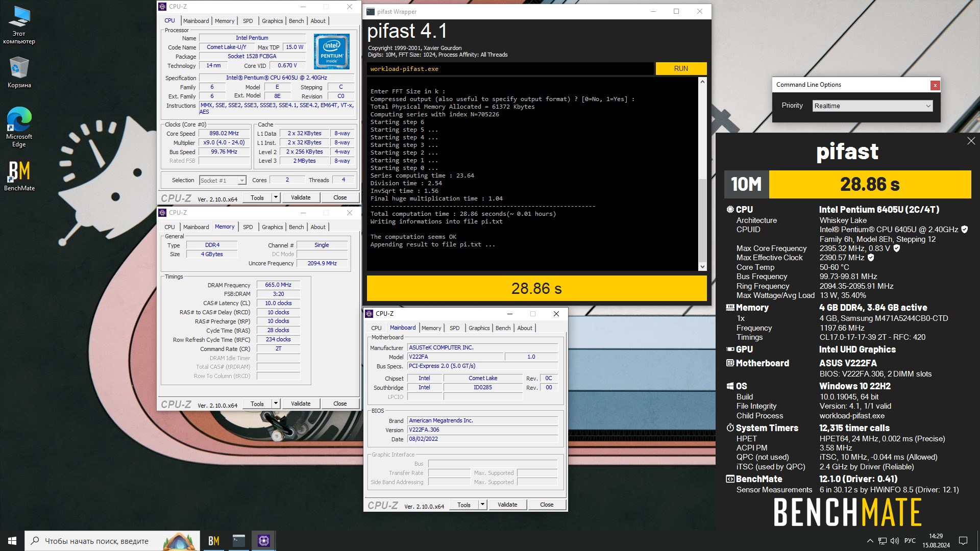The width and height of the screenshot is (980, 551).
Task: Switch to Mainboard tab in top CPU-Z
Action: (196, 21)
